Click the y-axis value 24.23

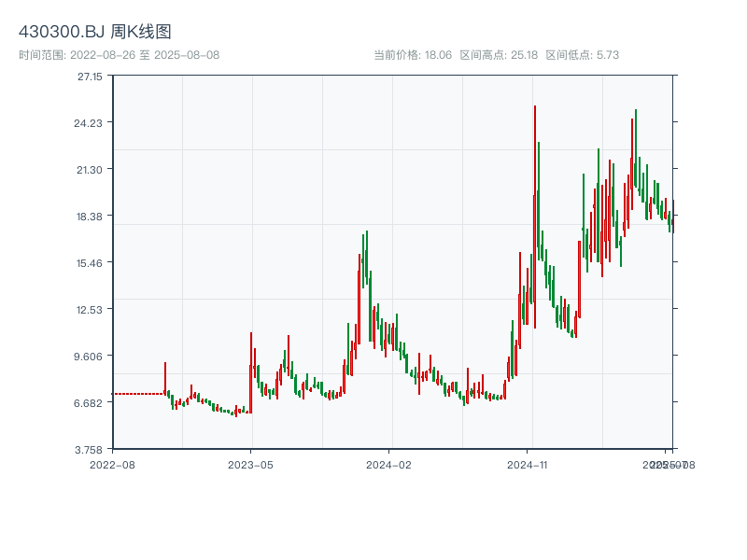(88, 123)
